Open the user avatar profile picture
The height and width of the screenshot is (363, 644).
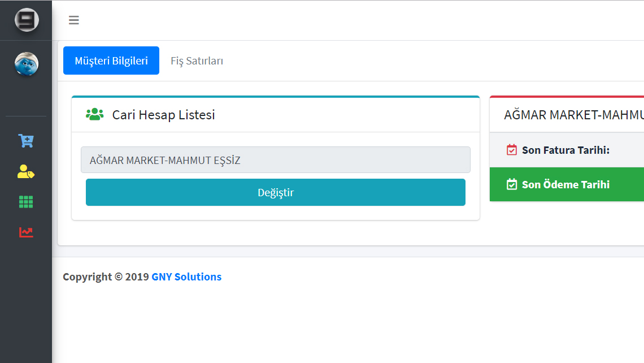[26, 64]
